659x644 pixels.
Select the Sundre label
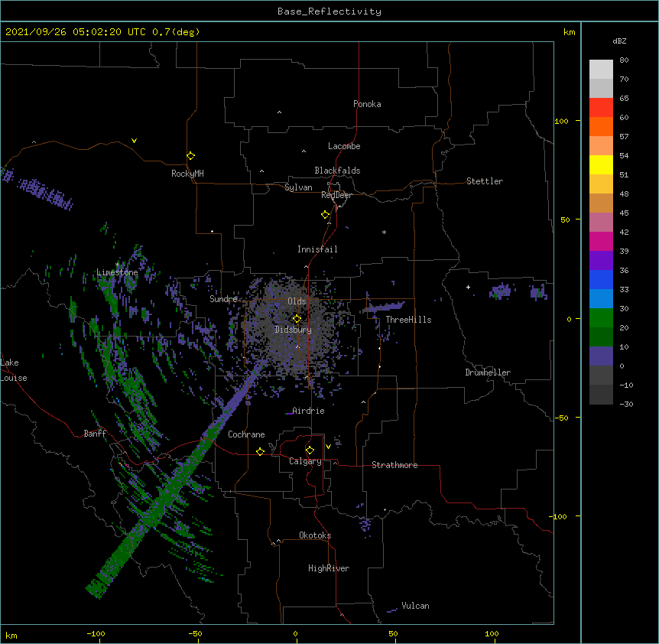point(223,299)
